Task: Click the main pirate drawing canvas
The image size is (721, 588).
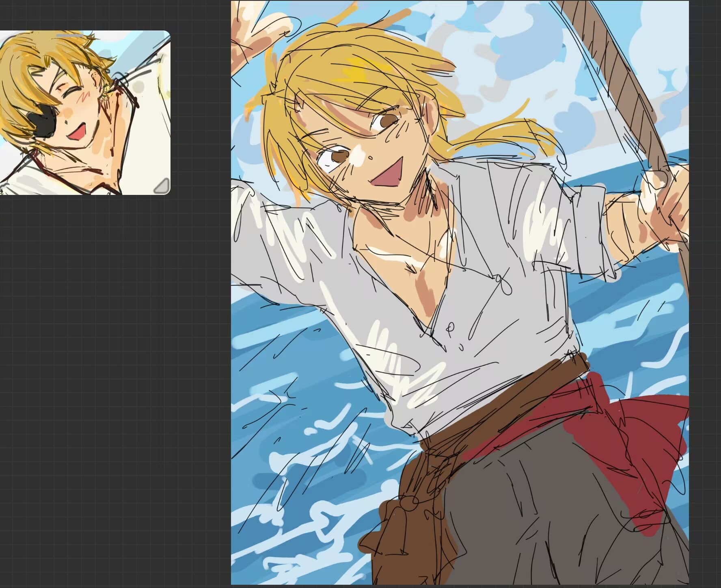Action: (x=460, y=293)
